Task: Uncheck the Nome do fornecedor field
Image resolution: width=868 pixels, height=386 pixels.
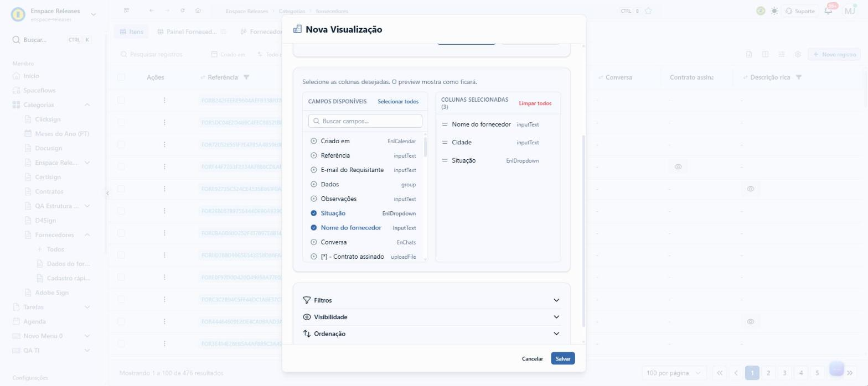Action: [314, 228]
